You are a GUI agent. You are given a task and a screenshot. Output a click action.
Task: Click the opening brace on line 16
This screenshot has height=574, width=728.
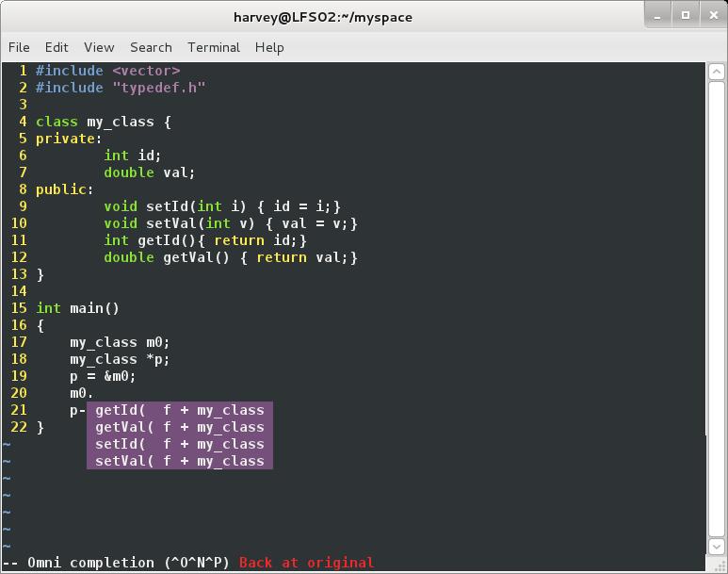click(40, 325)
